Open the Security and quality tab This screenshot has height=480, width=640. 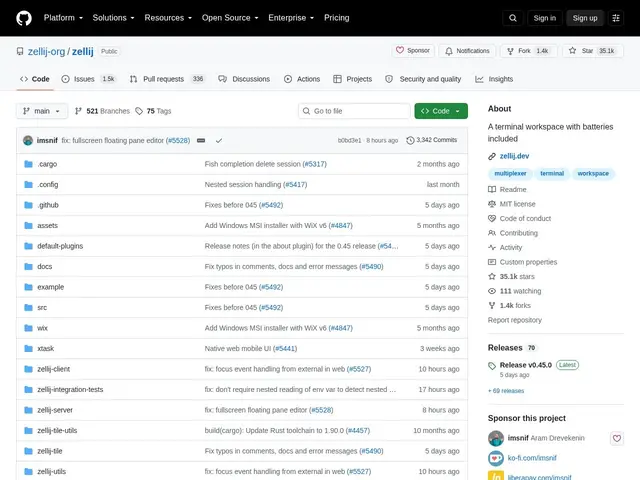[423, 79]
